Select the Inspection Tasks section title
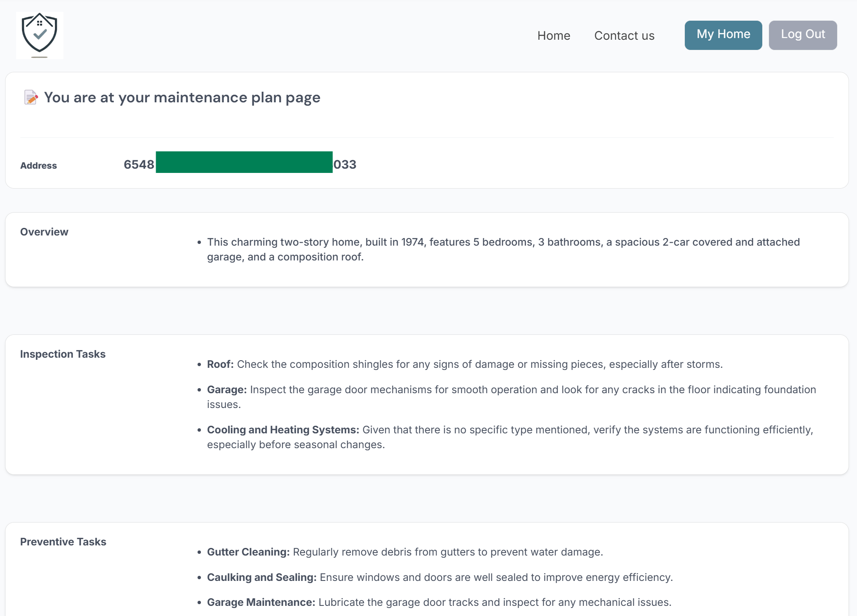Screen dimensions: 857x616 pos(63,354)
